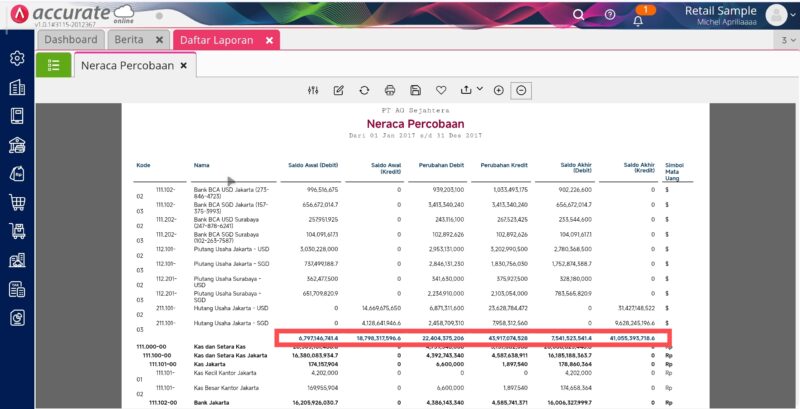The width and height of the screenshot is (800, 409).
Task: Expand the user profile menu arrow
Action: (x=792, y=14)
